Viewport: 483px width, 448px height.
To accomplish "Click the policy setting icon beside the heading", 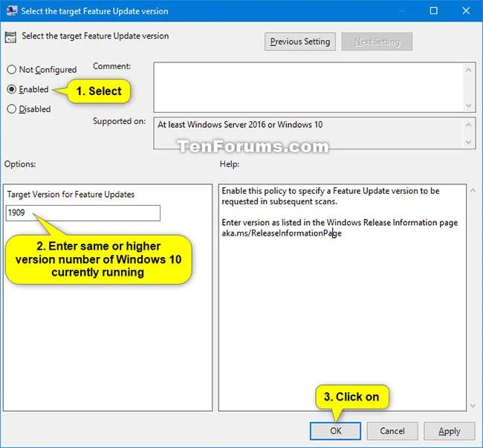I will pyautogui.click(x=10, y=37).
